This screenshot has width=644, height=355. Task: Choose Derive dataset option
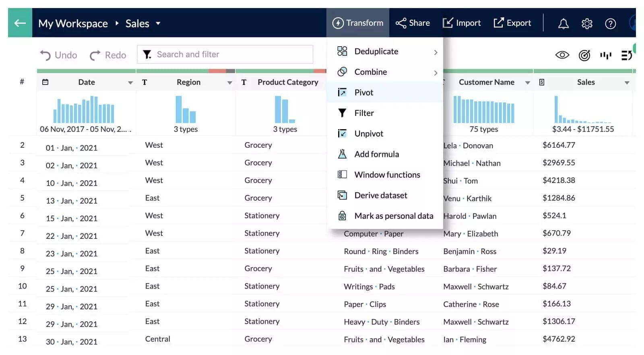tap(385, 195)
